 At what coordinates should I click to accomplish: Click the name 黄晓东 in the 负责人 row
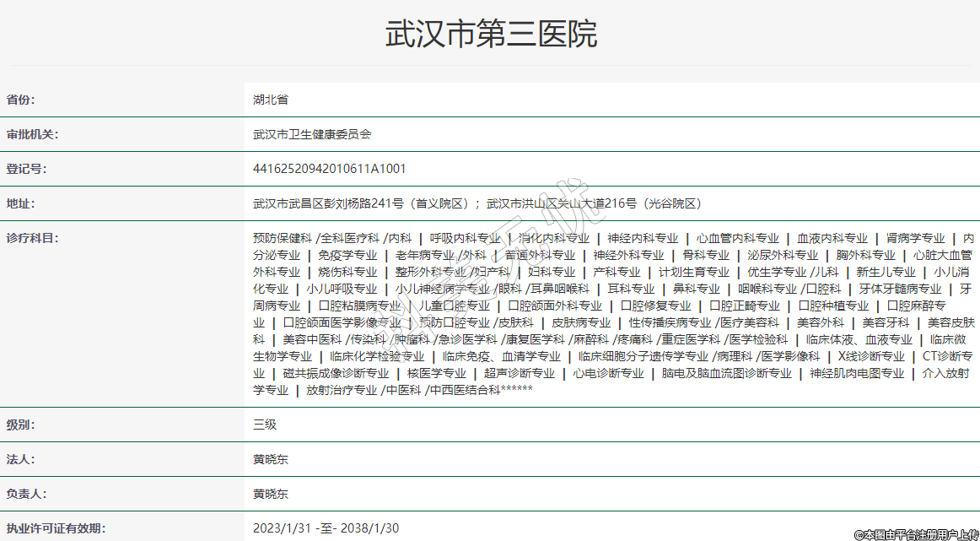271,494
